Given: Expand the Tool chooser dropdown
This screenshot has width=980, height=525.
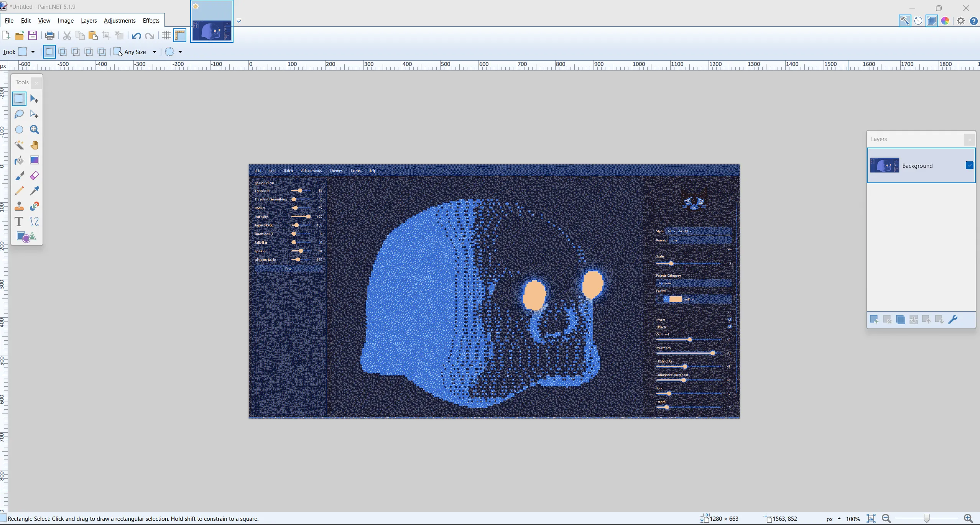Looking at the screenshot, I should 33,52.
